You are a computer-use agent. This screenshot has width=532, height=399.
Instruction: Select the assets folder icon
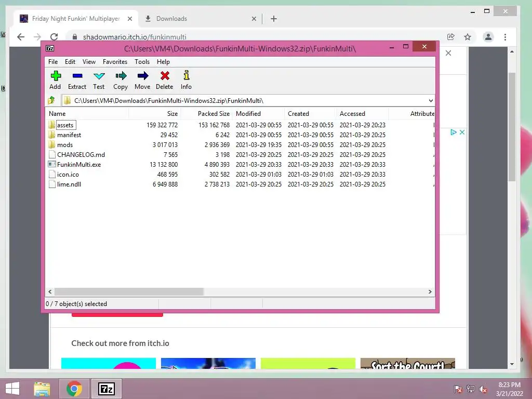pos(51,125)
